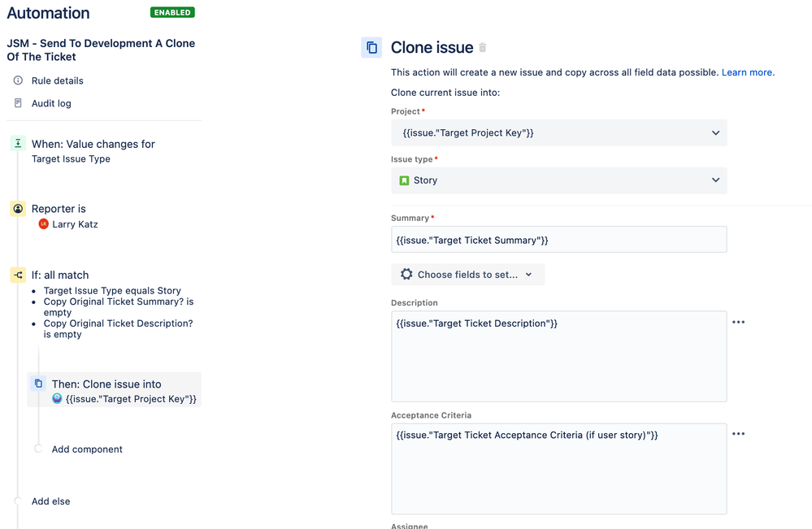The image size is (812, 529).
Task: Select the When: Value changes for trigger
Action: pyautogui.click(x=93, y=144)
